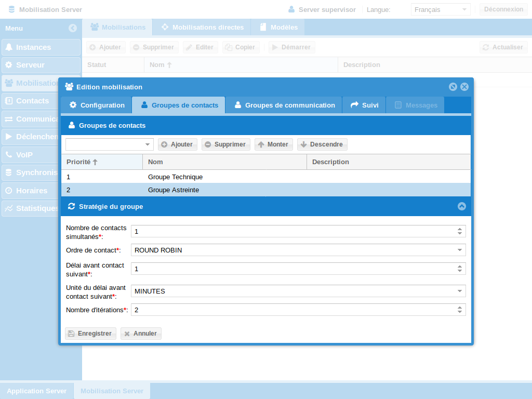Click the Copier toolbar button
The width and height of the screenshot is (532, 399).
click(x=241, y=47)
